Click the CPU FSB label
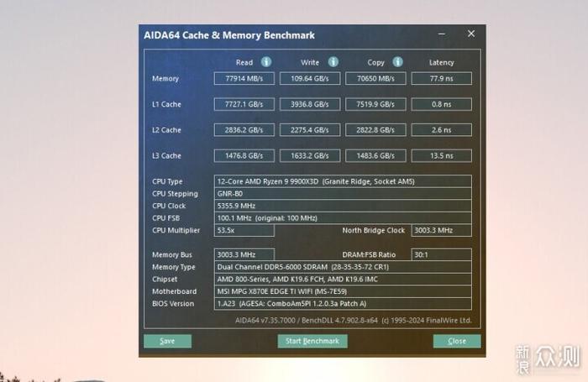588x382 pixels. click(165, 218)
